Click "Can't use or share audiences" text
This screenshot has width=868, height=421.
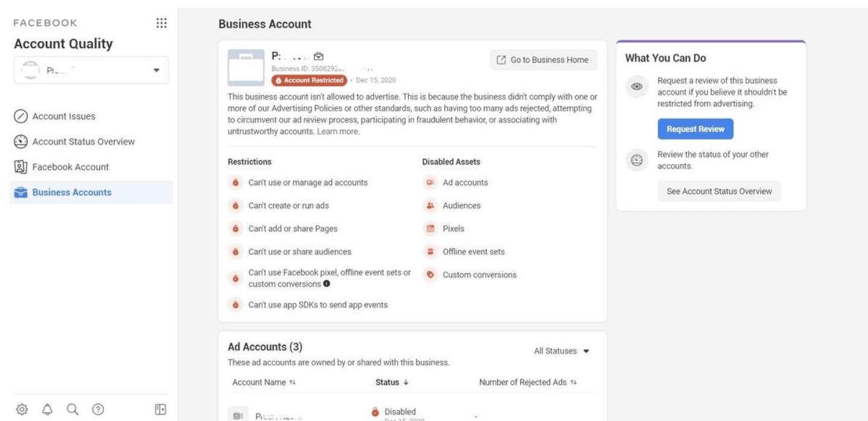300,252
